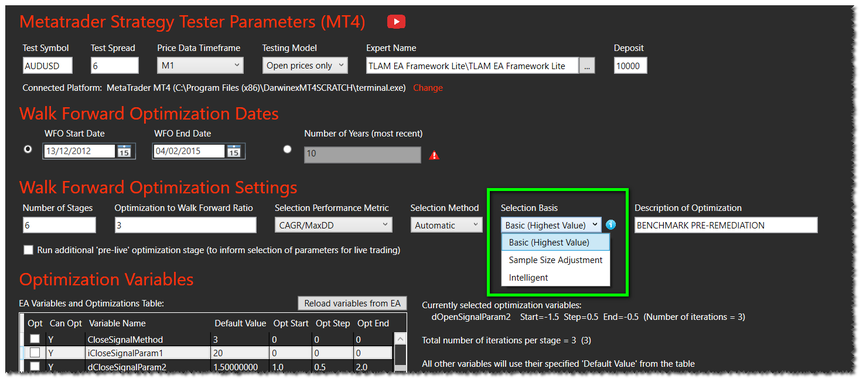Tick the Opt checkbox for dCloseSignalParam2
863x382 pixels.
point(35,365)
